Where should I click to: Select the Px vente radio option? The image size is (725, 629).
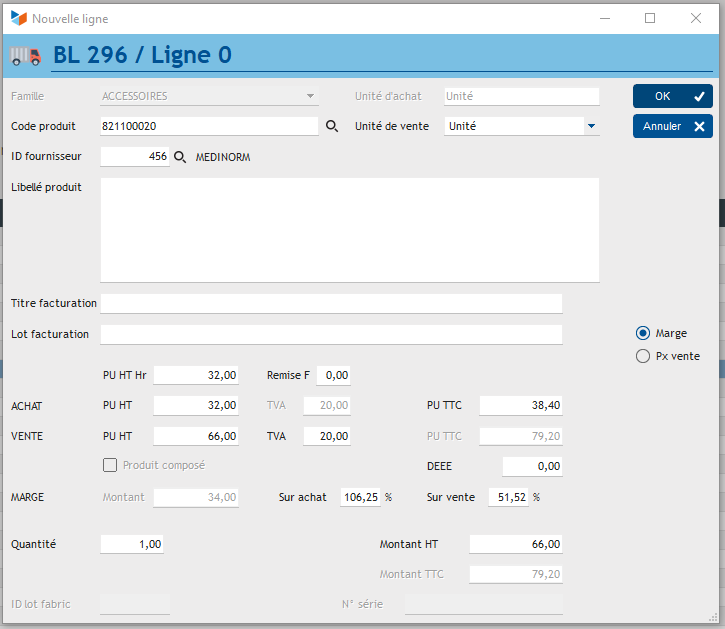(643, 356)
